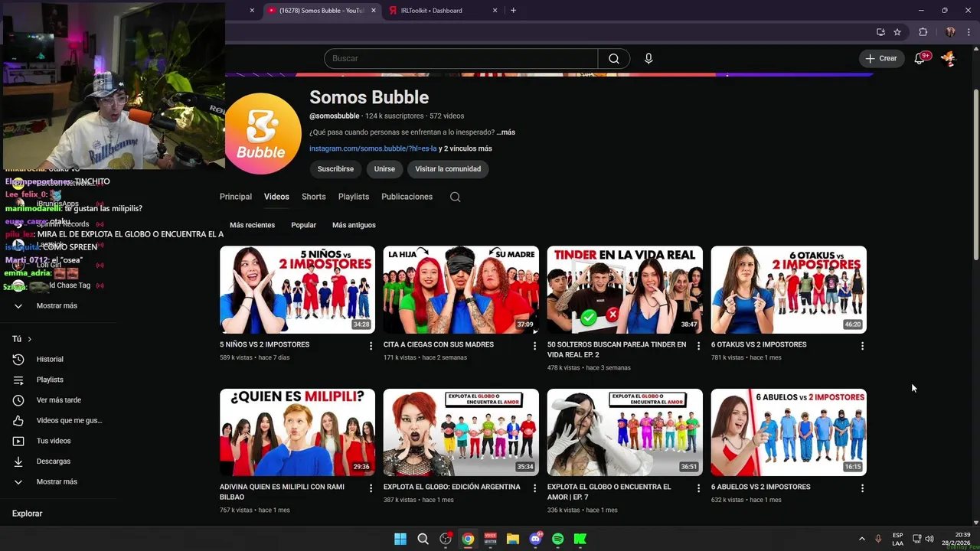Expand subscriptions with upper Mostrar más
Viewport: 980px width, 551px height.
(57, 306)
